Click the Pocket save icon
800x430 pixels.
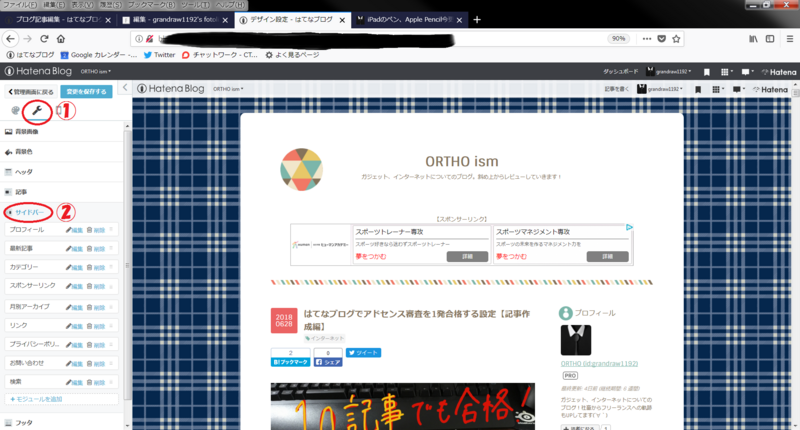click(x=662, y=39)
